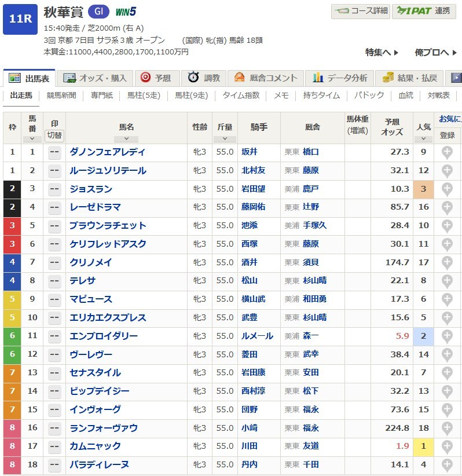Open the オッズ・購入 tab
Image resolution: width=462 pixels, height=476 pixels.
[x=97, y=78]
